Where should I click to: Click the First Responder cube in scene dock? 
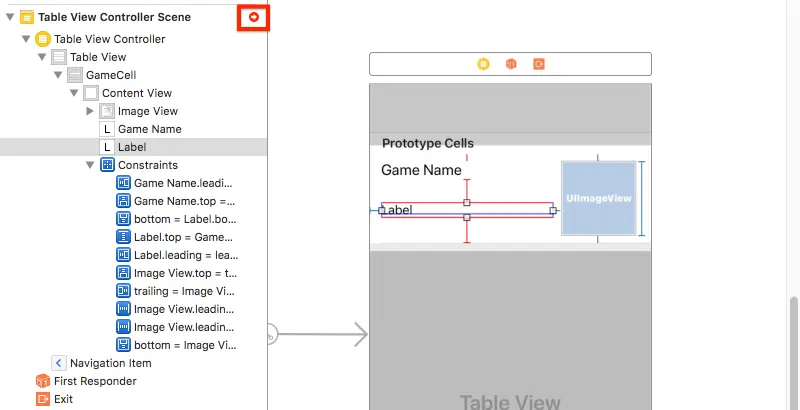511,64
